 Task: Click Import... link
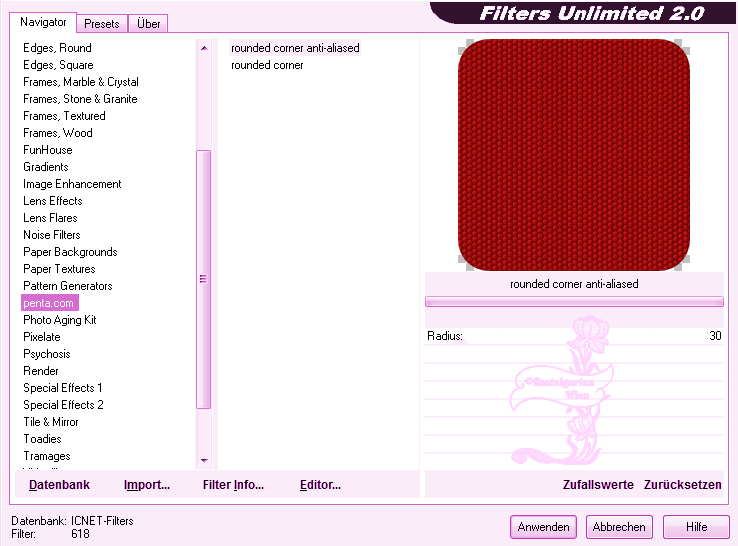(x=147, y=485)
